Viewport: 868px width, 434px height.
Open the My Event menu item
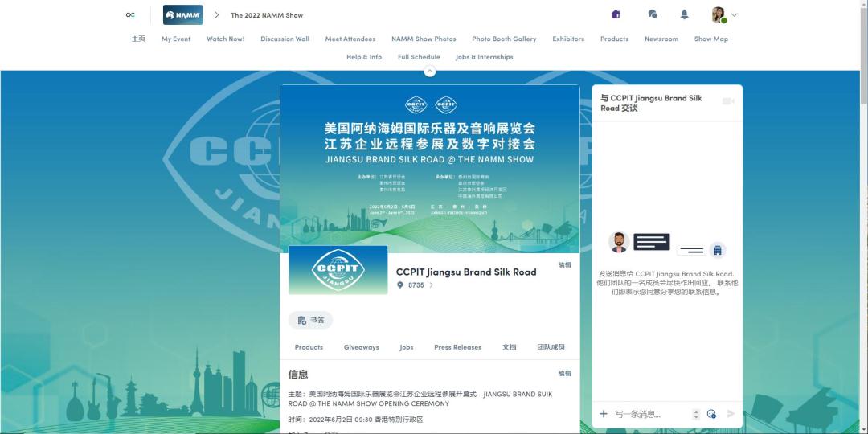[x=176, y=39]
